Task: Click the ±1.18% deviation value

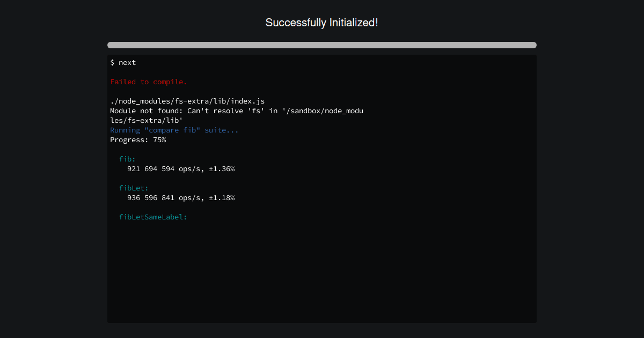Action: click(223, 197)
